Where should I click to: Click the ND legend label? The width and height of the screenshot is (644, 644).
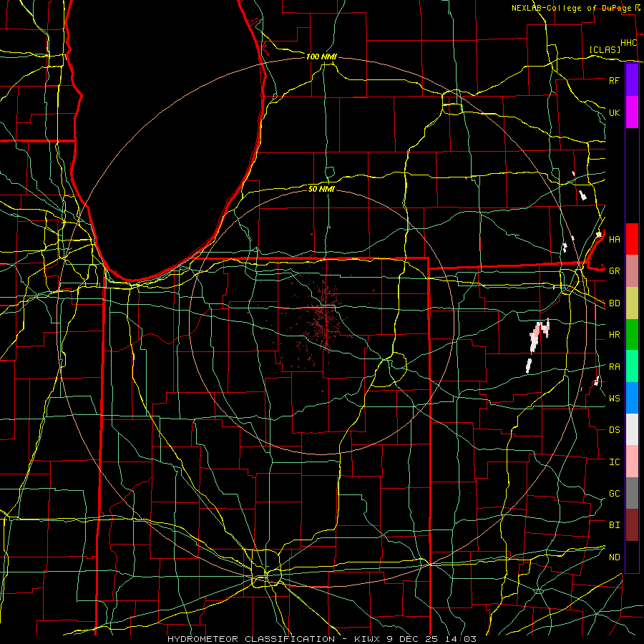614,557
